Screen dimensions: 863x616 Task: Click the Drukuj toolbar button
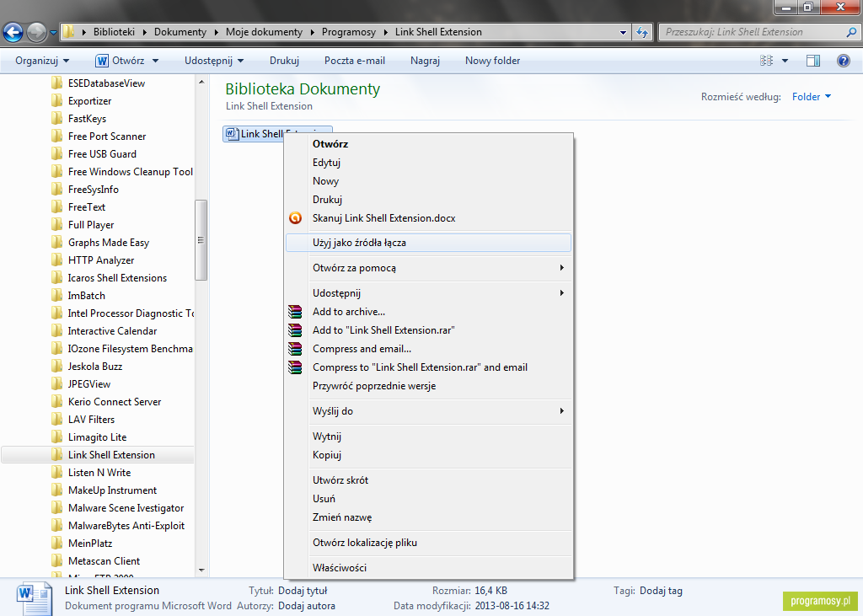[284, 61]
